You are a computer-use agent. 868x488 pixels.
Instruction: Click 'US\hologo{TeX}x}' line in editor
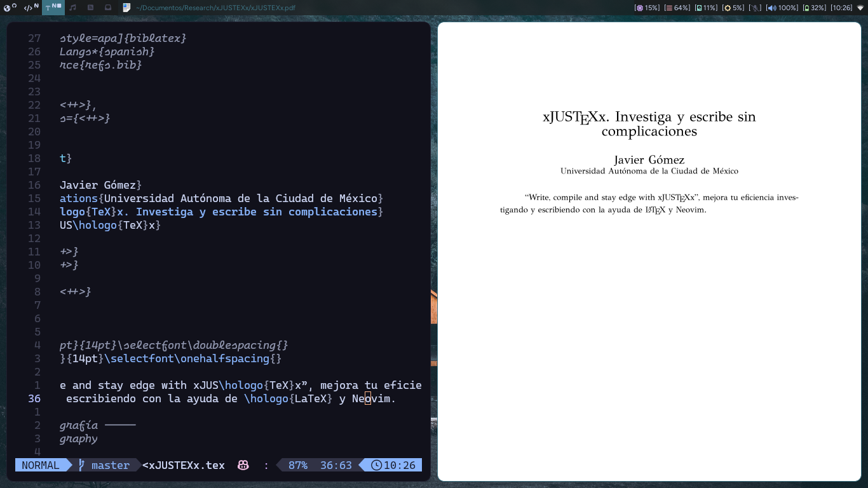click(111, 225)
